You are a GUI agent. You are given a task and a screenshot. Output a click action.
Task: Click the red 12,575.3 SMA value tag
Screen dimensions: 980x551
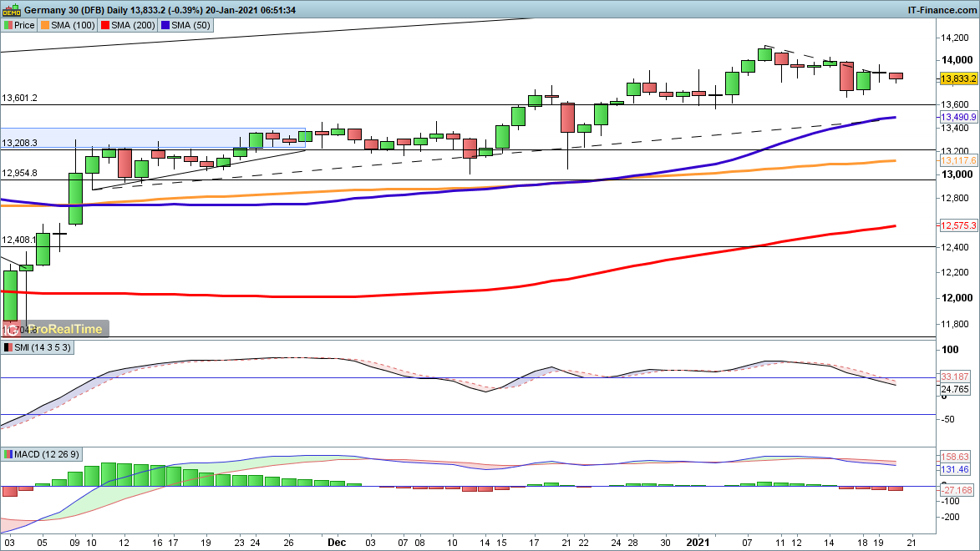[958, 225]
